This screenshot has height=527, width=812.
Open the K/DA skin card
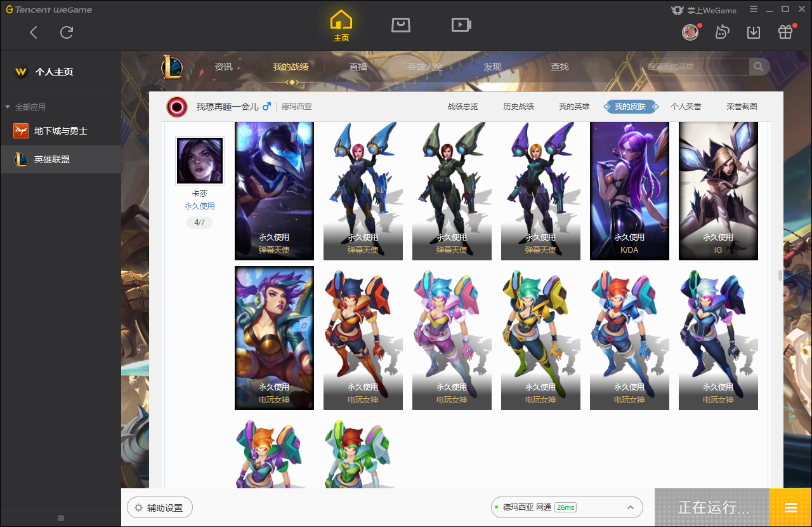click(629, 190)
